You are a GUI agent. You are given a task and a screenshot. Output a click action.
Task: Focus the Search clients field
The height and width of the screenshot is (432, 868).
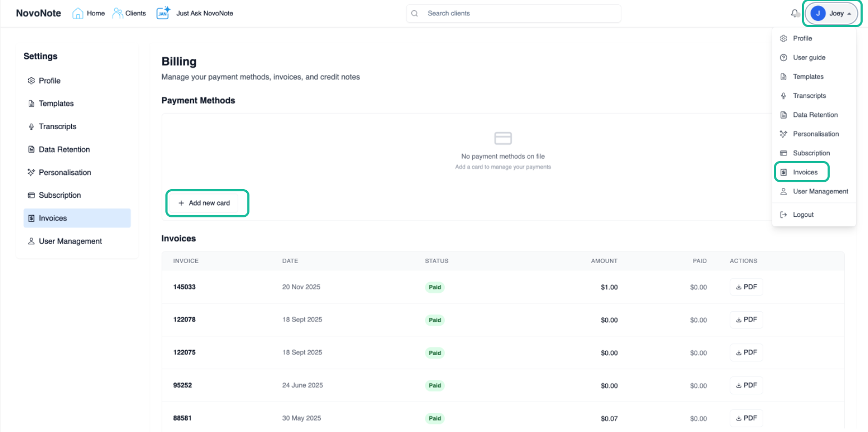click(513, 13)
